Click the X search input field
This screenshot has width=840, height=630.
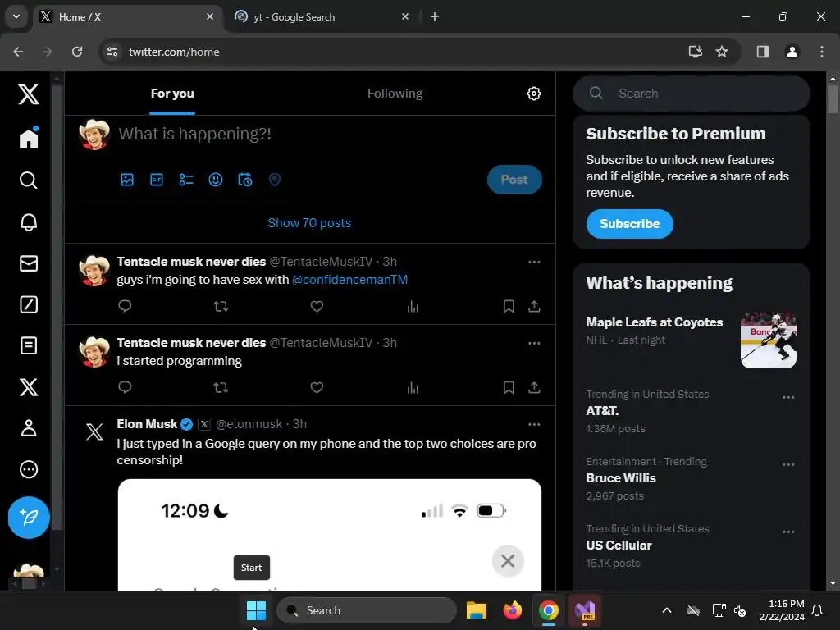point(691,94)
